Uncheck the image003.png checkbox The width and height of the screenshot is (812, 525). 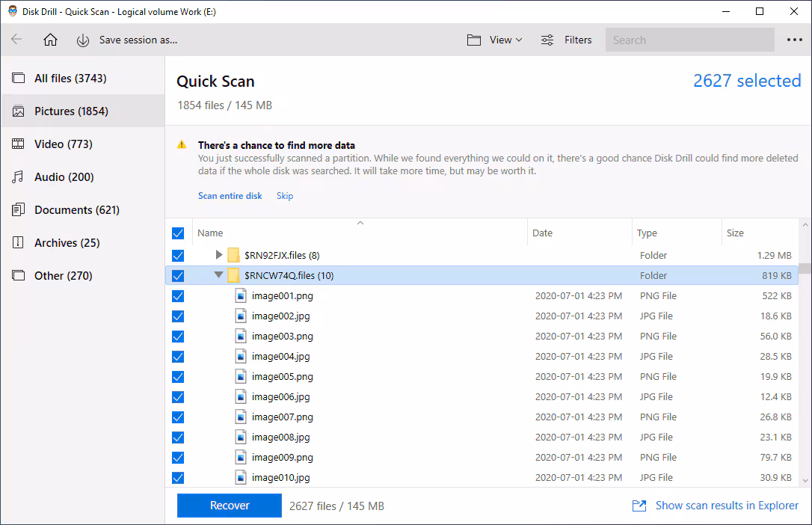(178, 336)
